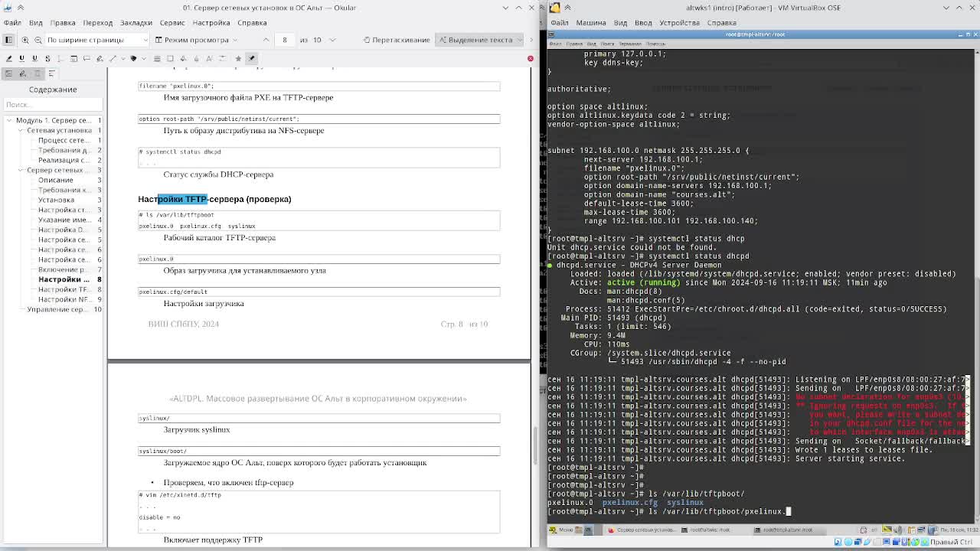Select 'Управление сер...' entry in contents tree
This screenshot has height=551, width=980.
[59, 309]
